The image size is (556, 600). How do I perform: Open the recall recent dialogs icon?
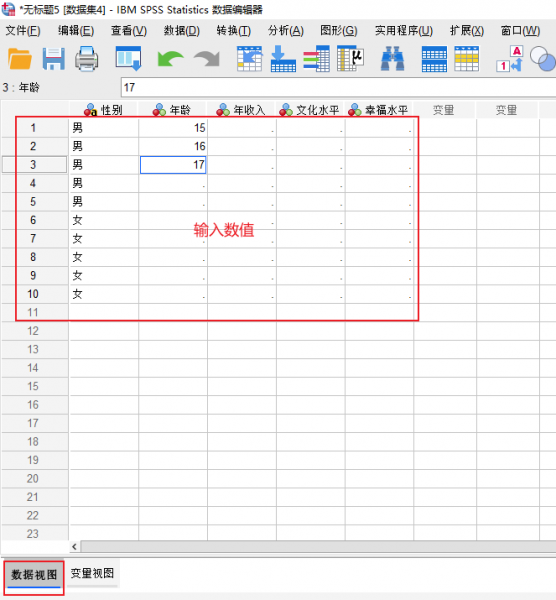click(x=129, y=59)
